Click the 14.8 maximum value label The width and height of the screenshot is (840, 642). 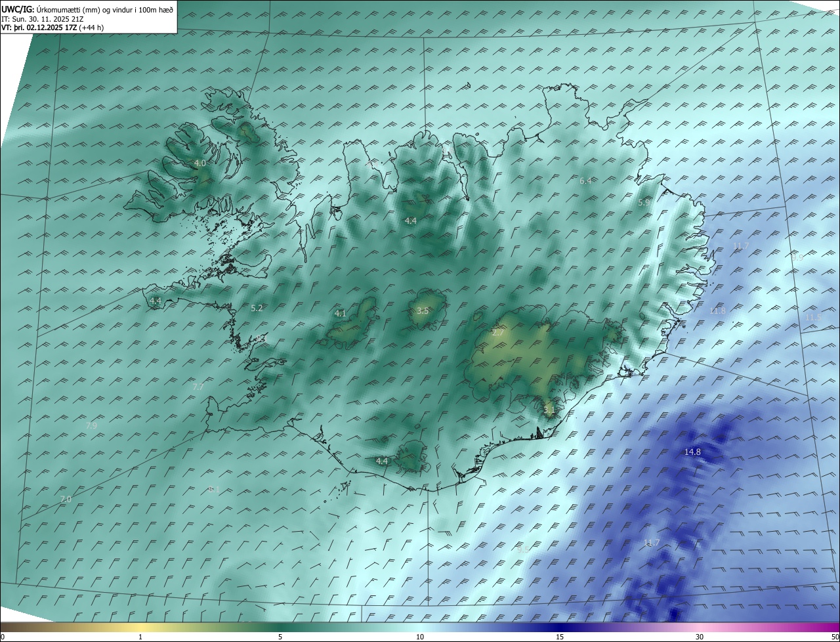pyautogui.click(x=692, y=452)
